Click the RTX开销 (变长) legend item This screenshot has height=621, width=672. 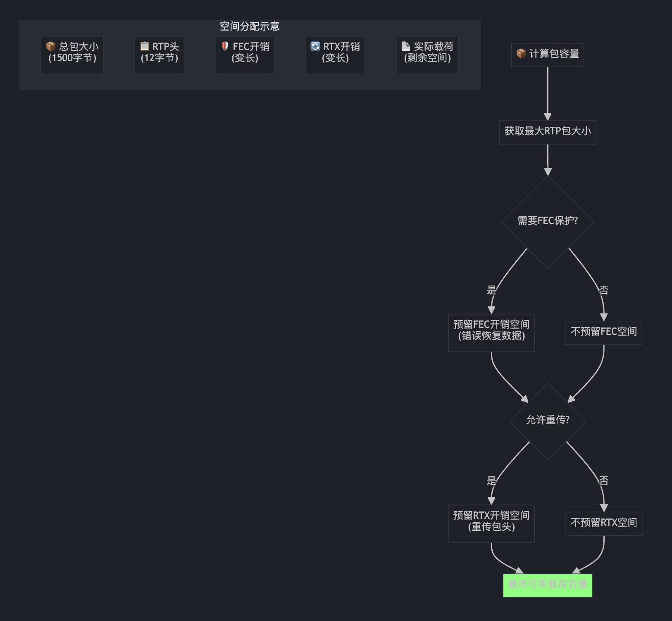point(335,54)
